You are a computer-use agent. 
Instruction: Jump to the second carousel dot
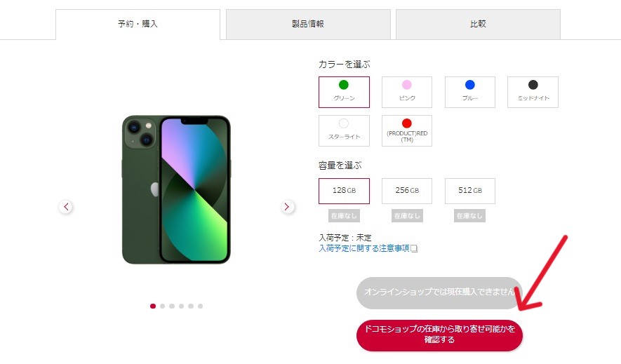point(162,306)
